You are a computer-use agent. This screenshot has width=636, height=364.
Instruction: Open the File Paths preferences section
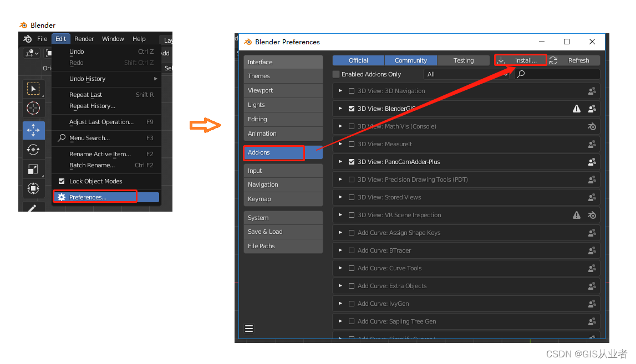[283, 246]
